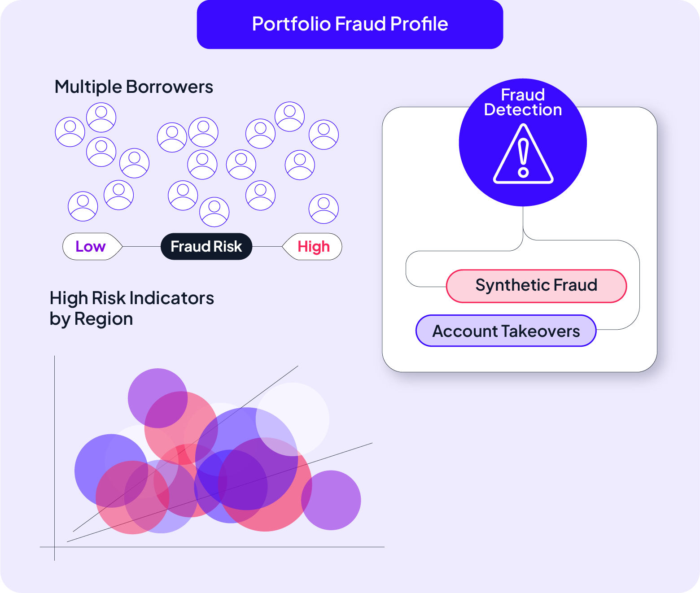Click the white translucent bubble in chart
Image resolution: width=700 pixels, height=593 pixels.
[293, 419]
